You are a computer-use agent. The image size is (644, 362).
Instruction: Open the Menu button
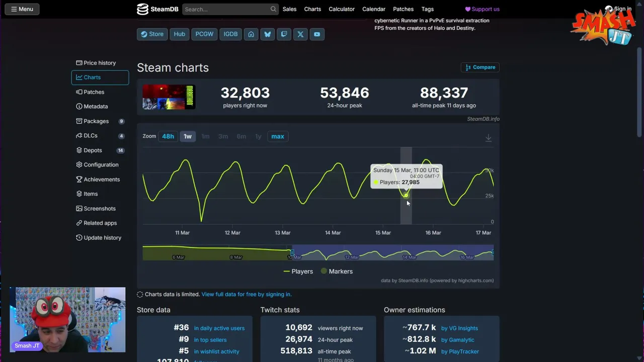click(x=22, y=9)
